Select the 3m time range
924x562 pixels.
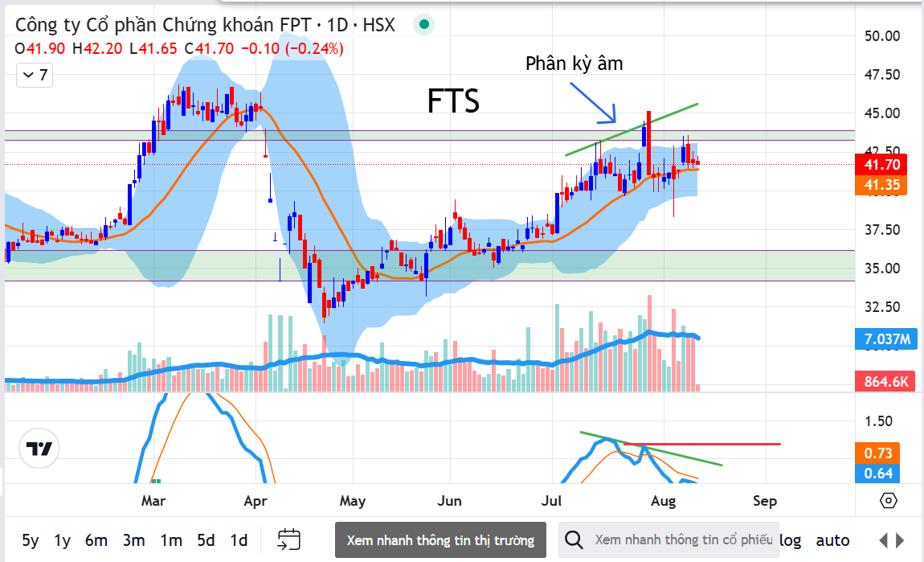point(133,540)
